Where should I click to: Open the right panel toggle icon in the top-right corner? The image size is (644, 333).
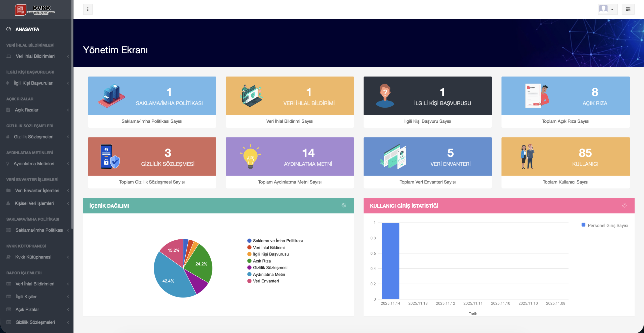click(628, 9)
